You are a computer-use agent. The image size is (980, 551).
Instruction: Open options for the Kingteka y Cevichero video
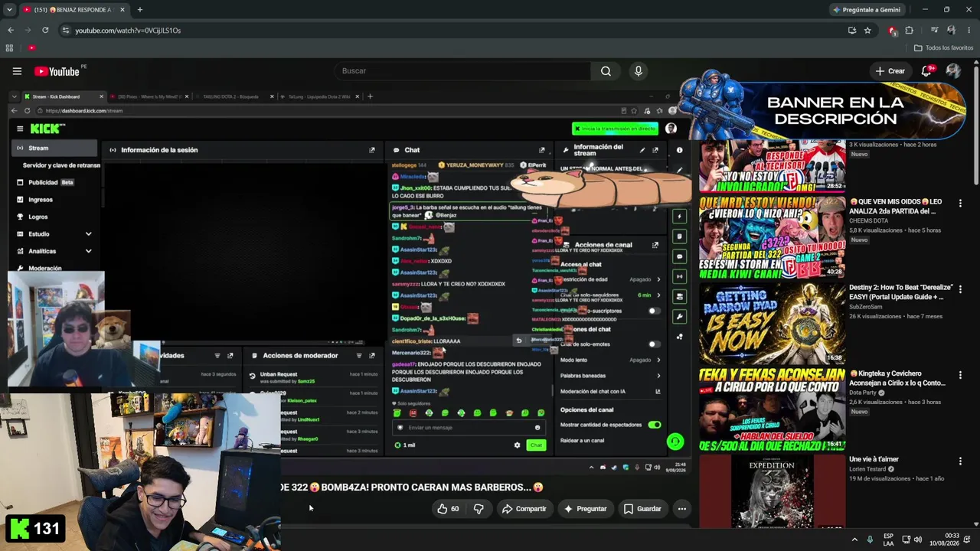tap(960, 375)
